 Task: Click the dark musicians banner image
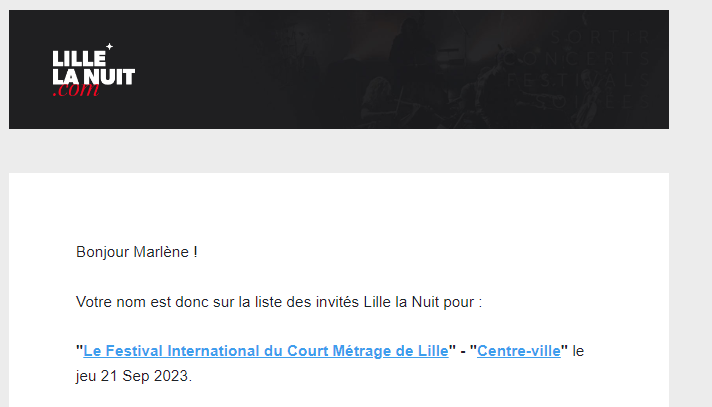pyautogui.click(x=339, y=69)
